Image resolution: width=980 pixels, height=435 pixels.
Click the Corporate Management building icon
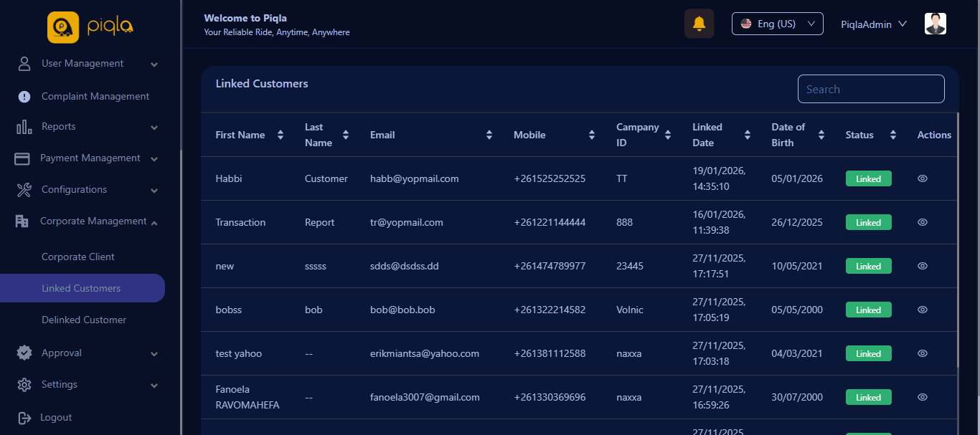point(22,221)
